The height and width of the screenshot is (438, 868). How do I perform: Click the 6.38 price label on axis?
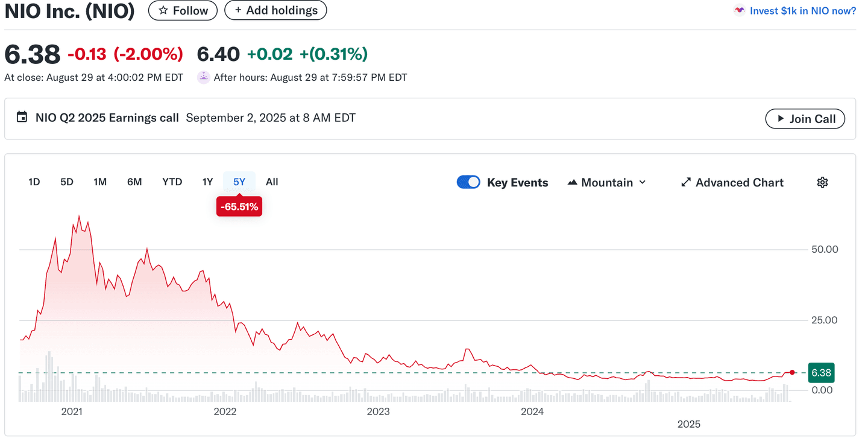point(821,373)
